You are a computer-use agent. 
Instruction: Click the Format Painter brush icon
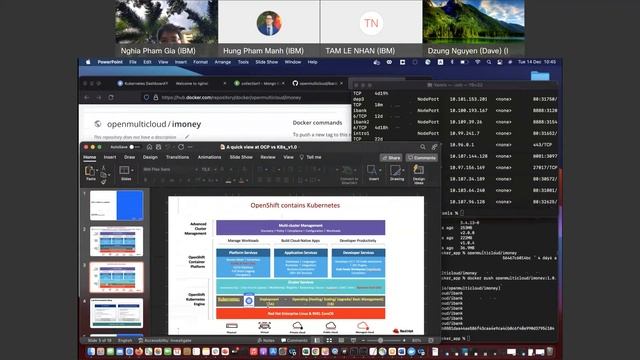click(103, 182)
